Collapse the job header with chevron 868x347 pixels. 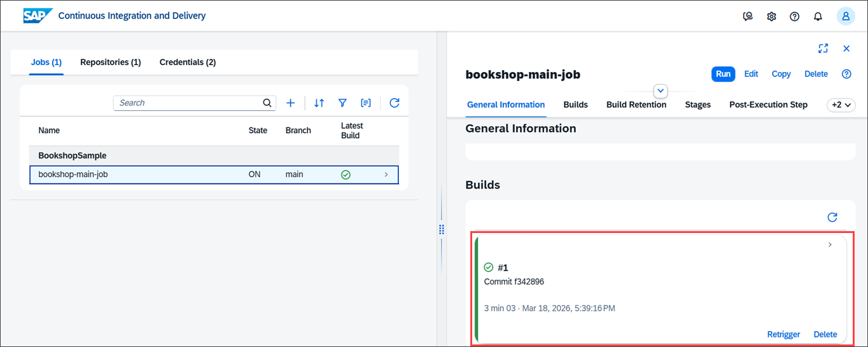point(661,90)
